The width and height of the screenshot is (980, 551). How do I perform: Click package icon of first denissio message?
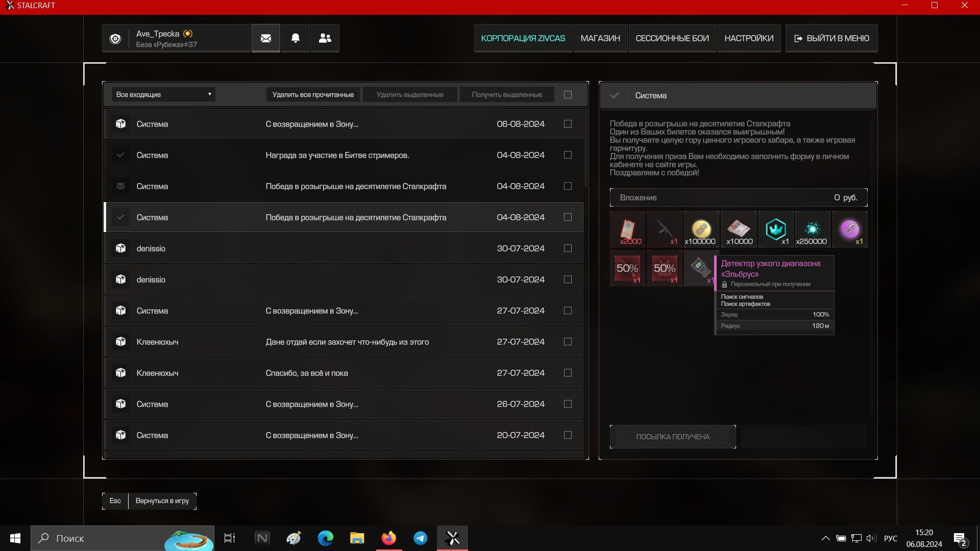coord(120,248)
